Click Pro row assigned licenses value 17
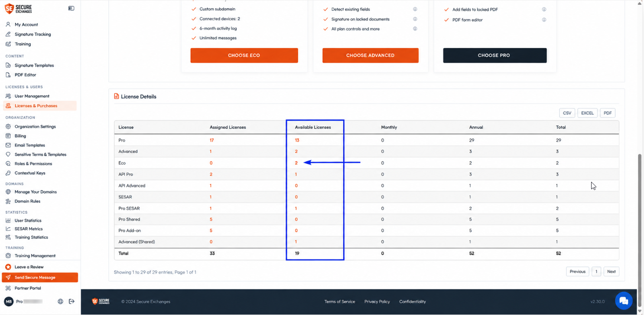This screenshot has height=315, width=644. [212, 140]
